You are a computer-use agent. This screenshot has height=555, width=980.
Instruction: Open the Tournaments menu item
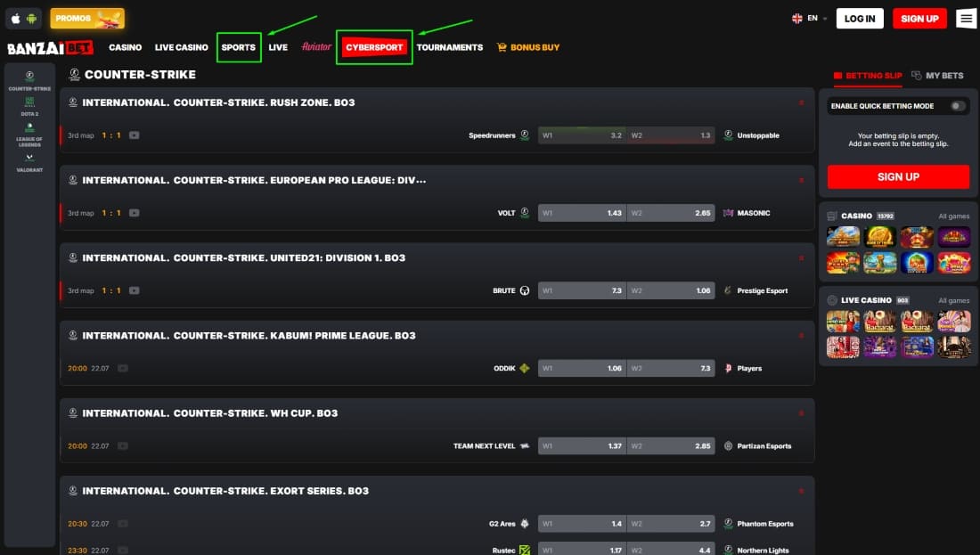coord(449,47)
